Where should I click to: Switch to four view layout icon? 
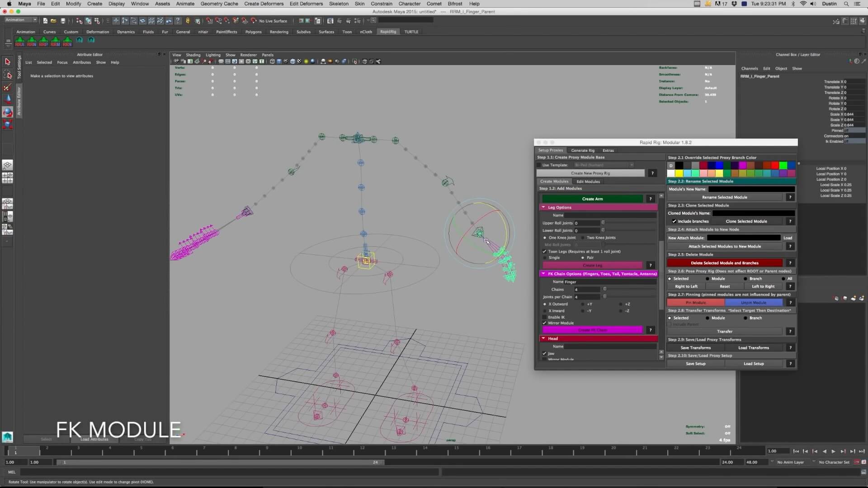(7, 178)
